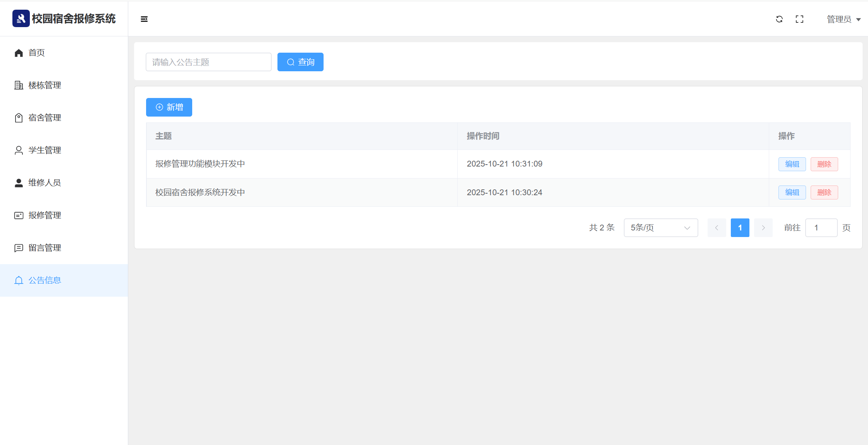Open 留言管理 page

[45, 248]
